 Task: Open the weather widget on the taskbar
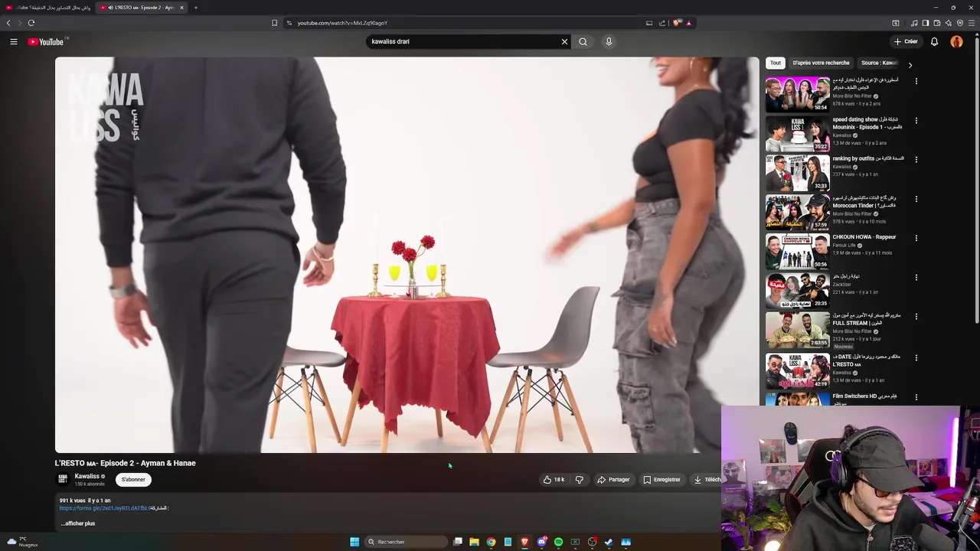click(21, 542)
